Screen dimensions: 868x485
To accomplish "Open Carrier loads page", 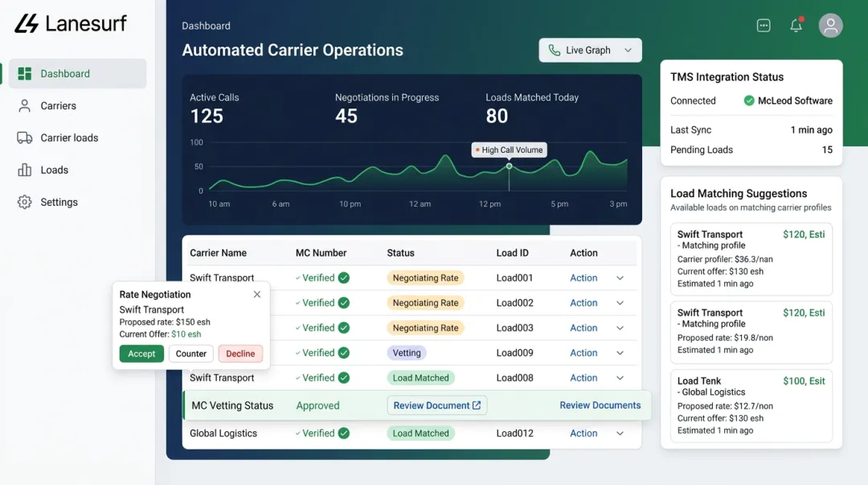I will [x=69, y=138].
